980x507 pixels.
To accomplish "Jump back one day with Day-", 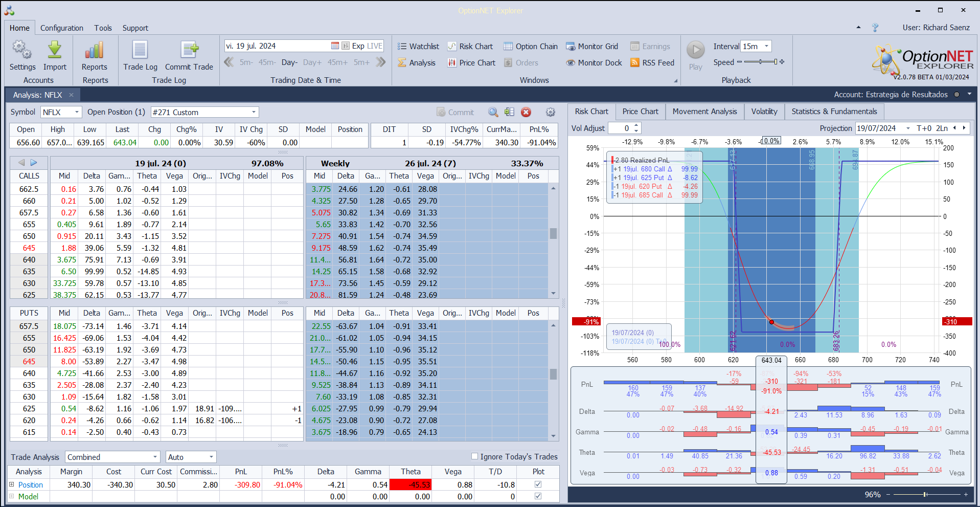I will click(289, 62).
